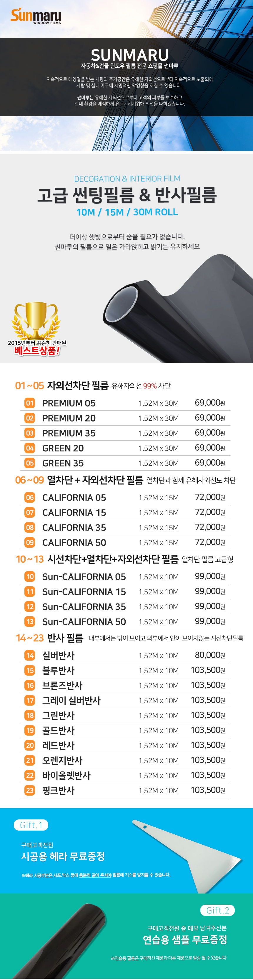The width and height of the screenshot is (253, 980).
Task: Click the CALIFORNIA 50 product name
Action: click(74, 542)
